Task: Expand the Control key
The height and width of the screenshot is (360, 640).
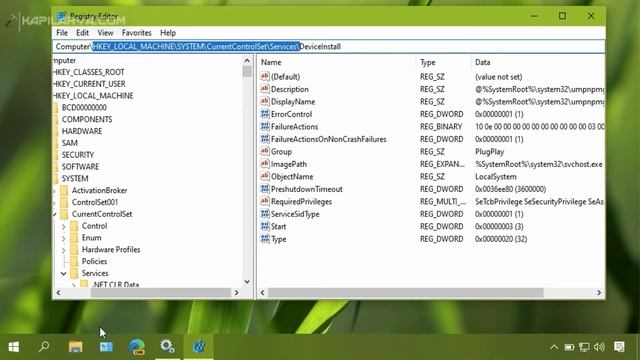Action: (x=64, y=226)
